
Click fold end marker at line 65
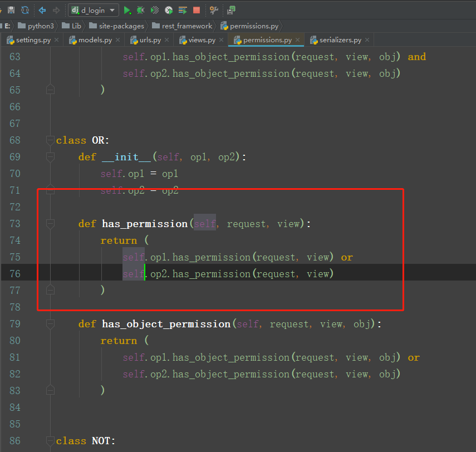click(x=51, y=90)
